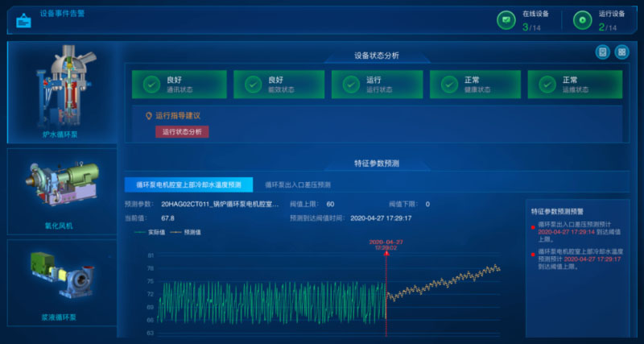This screenshot has width=644, height=344.
Task: Click the 运行设备 running devices icon
Action: pos(581,20)
